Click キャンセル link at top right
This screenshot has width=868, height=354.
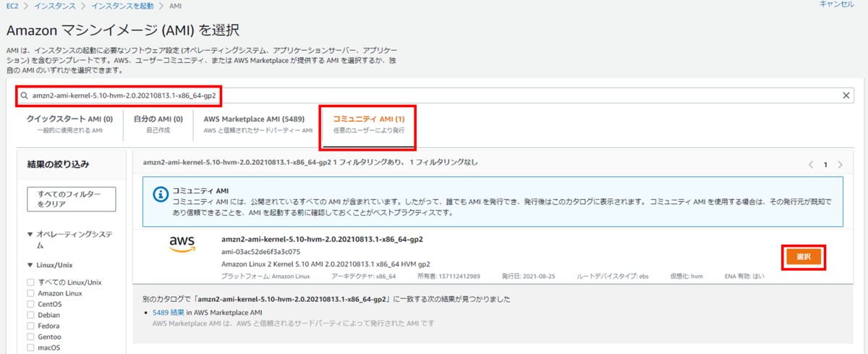[836, 4]
